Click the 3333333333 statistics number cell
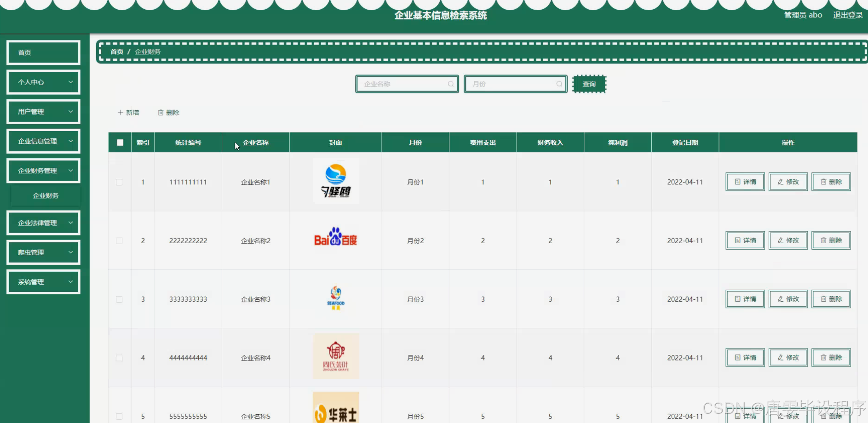The image size is (868, 423). [188, 299]
